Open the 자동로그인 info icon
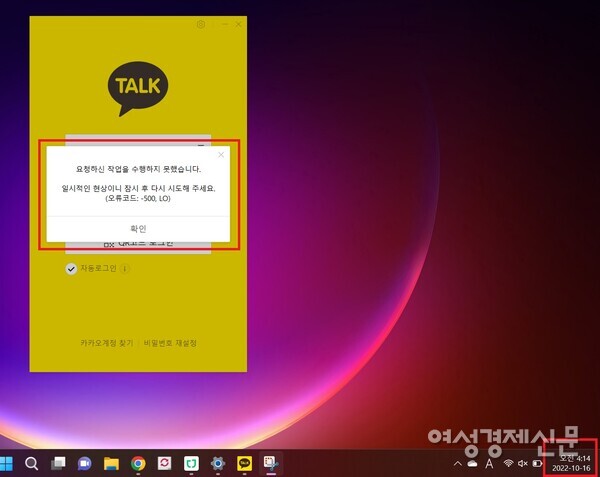Image resolution: width=600 pixels, height=477 pixels. click(125, 269)
